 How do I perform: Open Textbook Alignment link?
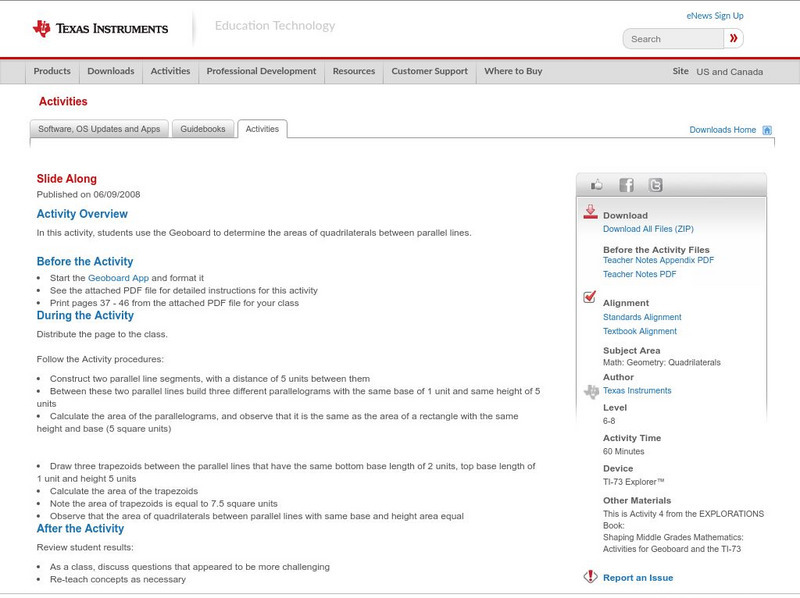(x=640, y=331)
